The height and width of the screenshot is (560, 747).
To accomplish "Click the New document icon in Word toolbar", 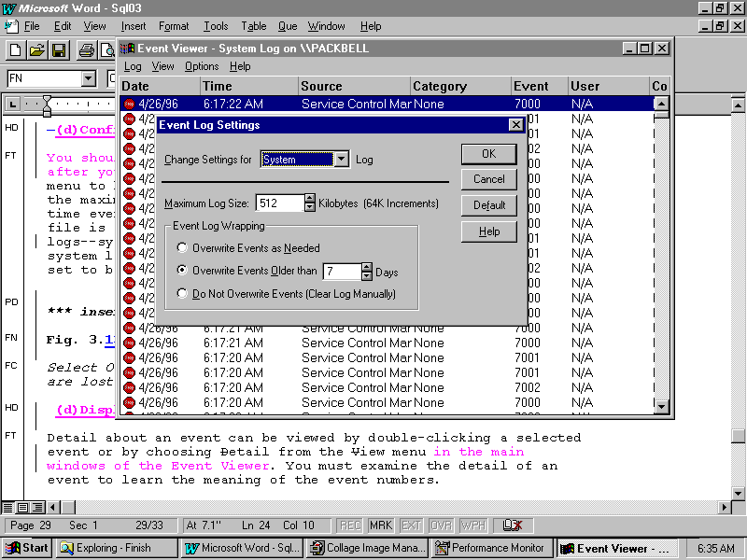I will (16, 50).
